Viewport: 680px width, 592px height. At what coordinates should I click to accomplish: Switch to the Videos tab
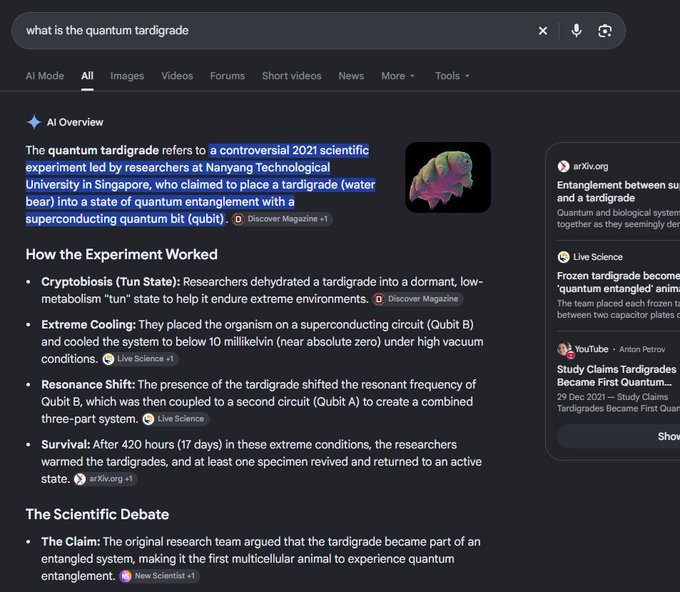click(x=177, y=76)
